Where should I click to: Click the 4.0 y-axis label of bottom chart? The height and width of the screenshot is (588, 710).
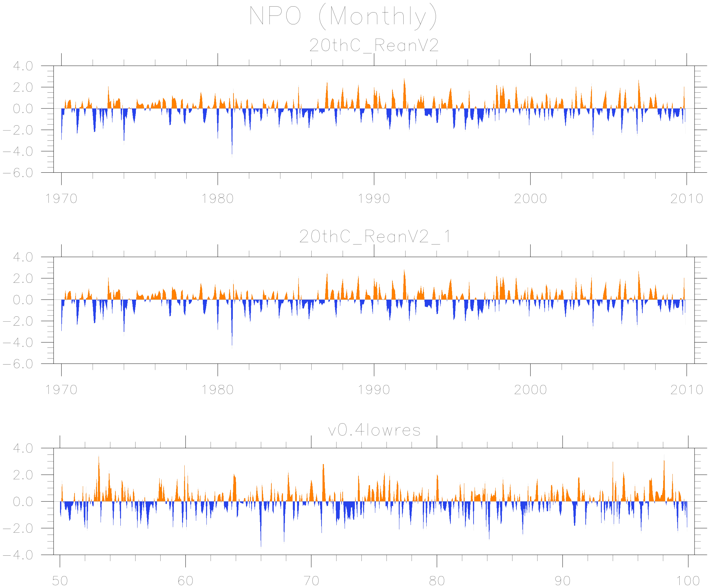coord(23,449)
